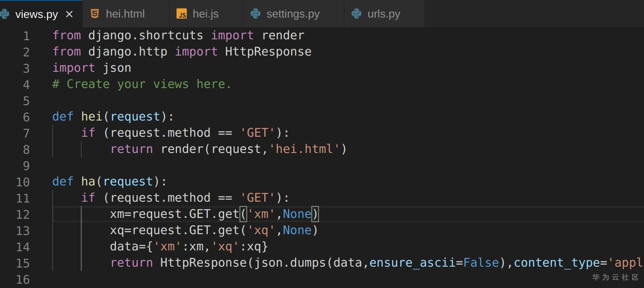Click the 'hei.html' string on line 8

[x=304, y=149]
